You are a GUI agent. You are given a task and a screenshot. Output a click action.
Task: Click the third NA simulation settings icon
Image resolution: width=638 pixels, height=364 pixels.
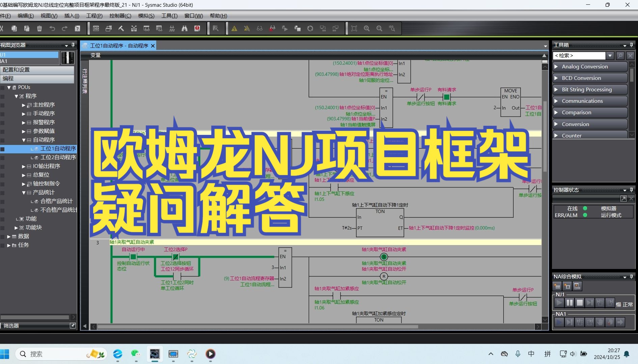point(577,286)
